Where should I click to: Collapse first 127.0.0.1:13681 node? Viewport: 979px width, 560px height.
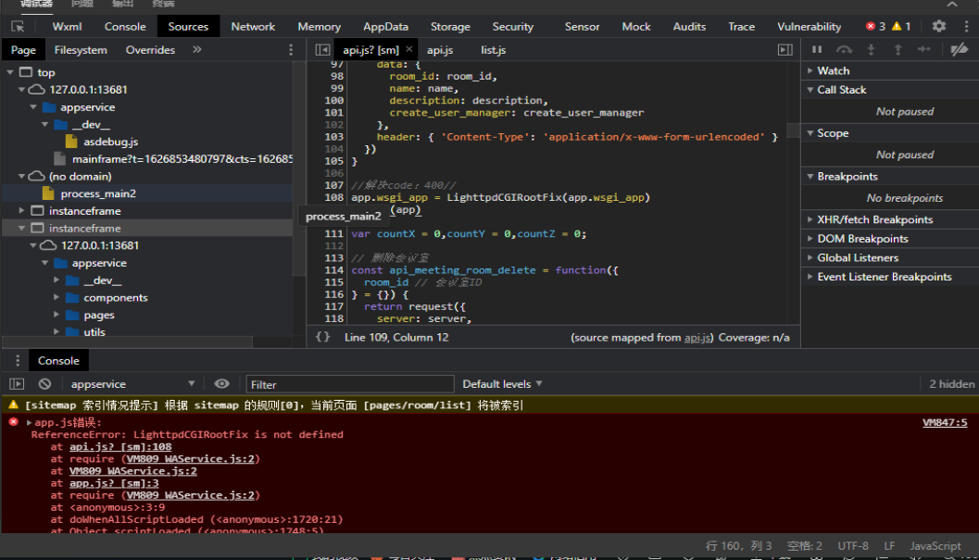point(22,89)
